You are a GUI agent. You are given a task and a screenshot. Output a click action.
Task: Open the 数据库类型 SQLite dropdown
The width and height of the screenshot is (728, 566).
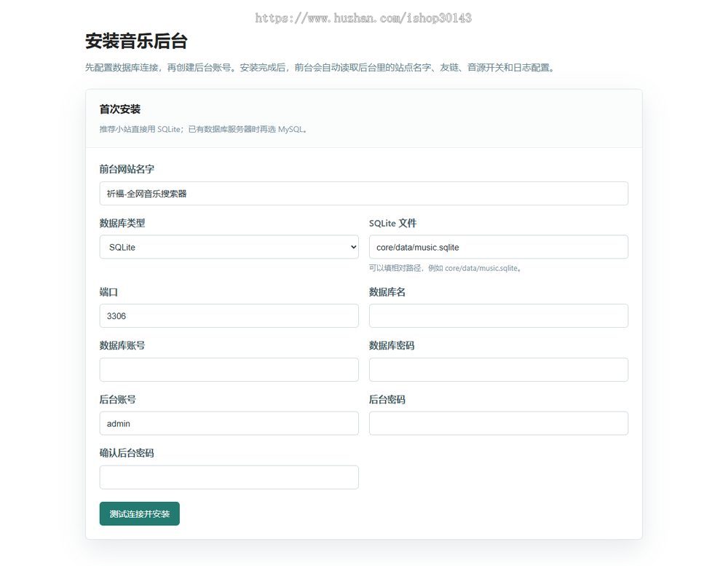pos(229,247)
